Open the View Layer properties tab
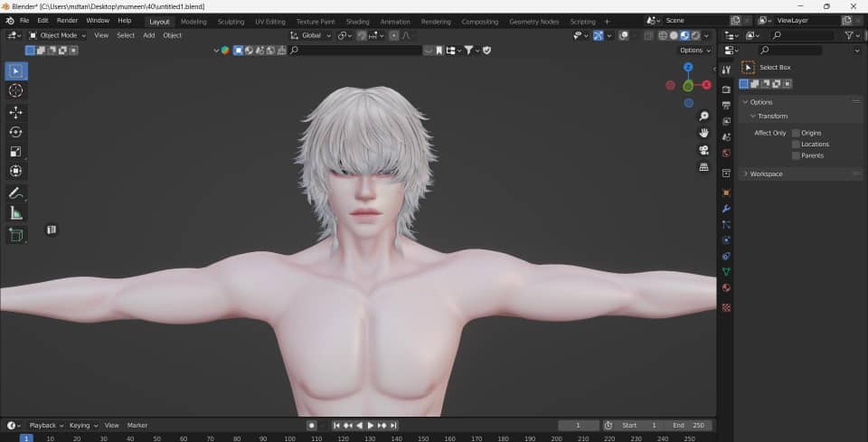The image size is (868, 442). (x=726, y=121)
